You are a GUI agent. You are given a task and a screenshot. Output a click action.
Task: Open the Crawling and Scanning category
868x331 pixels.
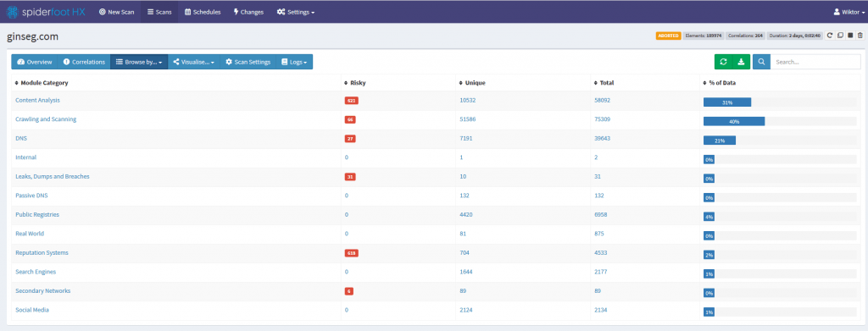point(46,119)
